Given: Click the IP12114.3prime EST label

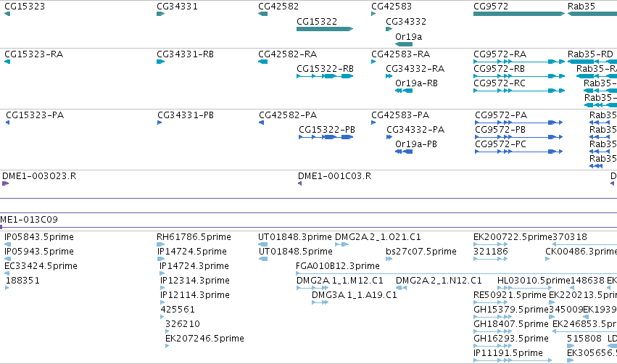Looking at the screenshot, I should tap(195, 295).
